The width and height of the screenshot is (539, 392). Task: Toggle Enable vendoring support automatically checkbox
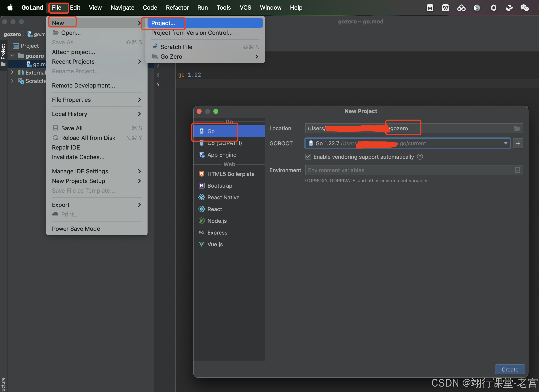(x=308, y=157)
